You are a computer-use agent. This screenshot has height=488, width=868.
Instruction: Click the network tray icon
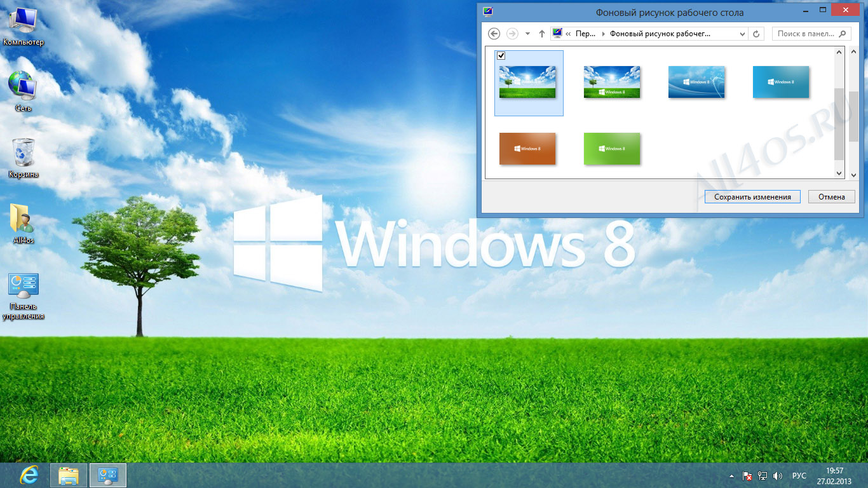pos(763,476)
